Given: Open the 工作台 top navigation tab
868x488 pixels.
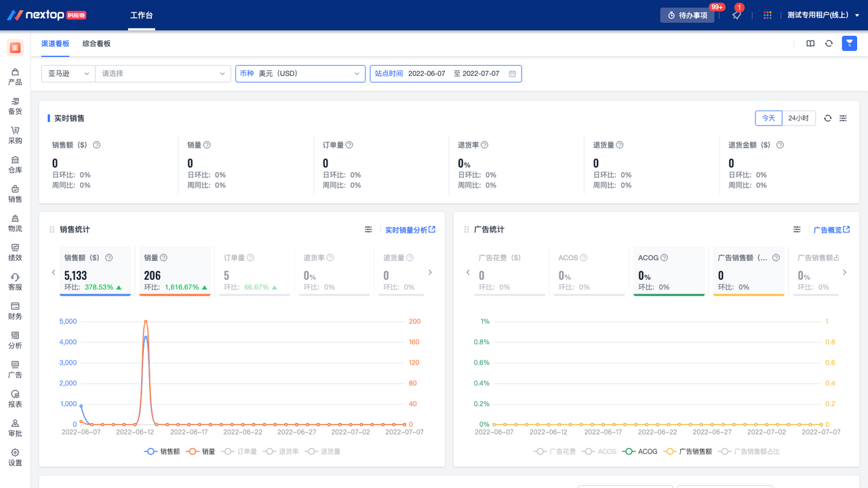Looking at the screenshot, I should pyautogui.click(x=142, y=15).
